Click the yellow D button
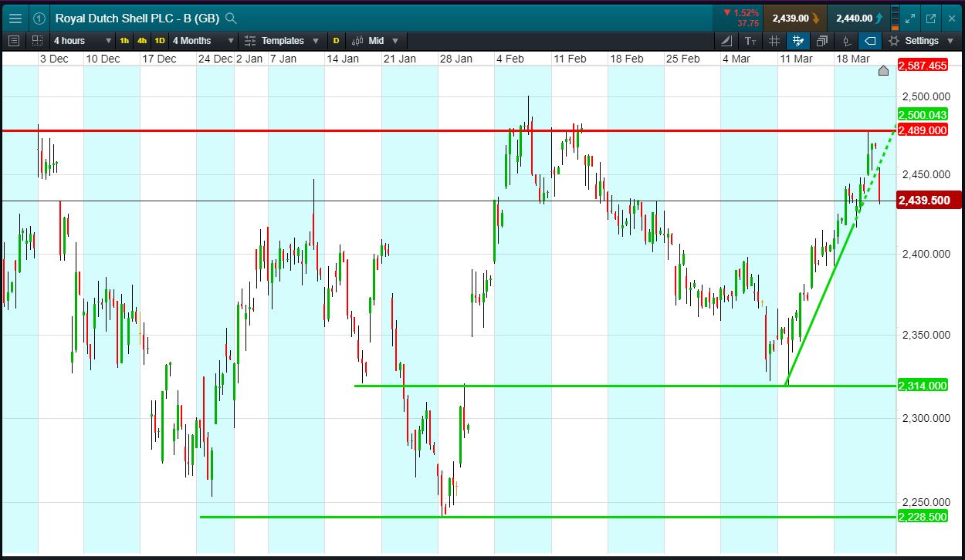965x560 pixels. 336,40
